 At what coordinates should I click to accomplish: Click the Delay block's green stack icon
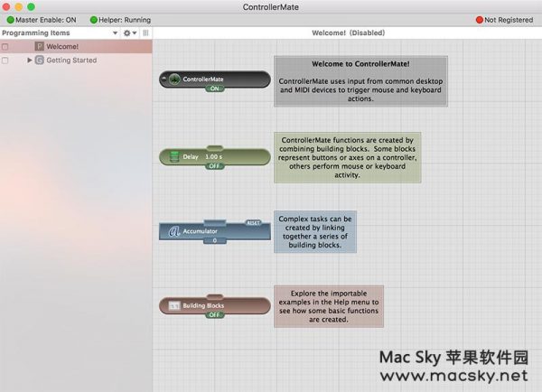(x=174, y=156)
